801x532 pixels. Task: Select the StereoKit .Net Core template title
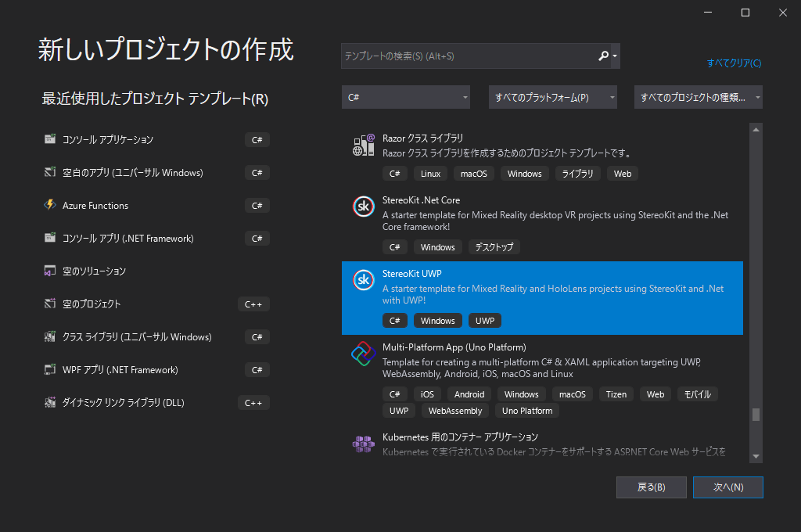pyautogui.click(x=421, y=200)
